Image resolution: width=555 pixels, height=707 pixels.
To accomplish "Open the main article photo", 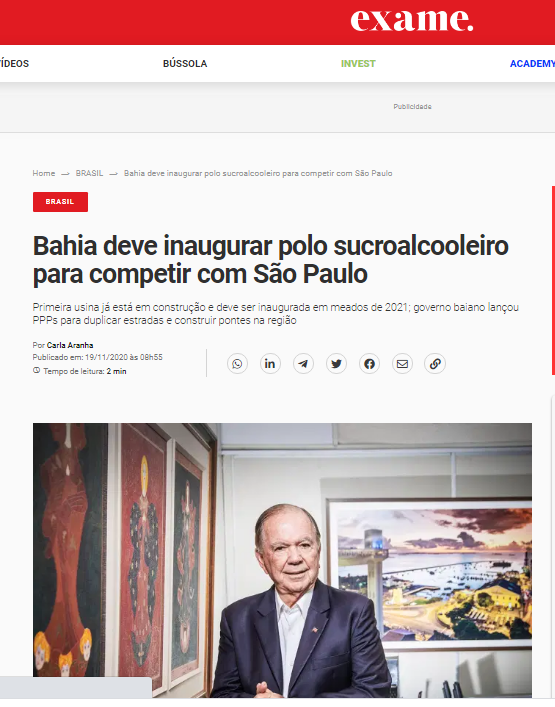I will 282,560.
